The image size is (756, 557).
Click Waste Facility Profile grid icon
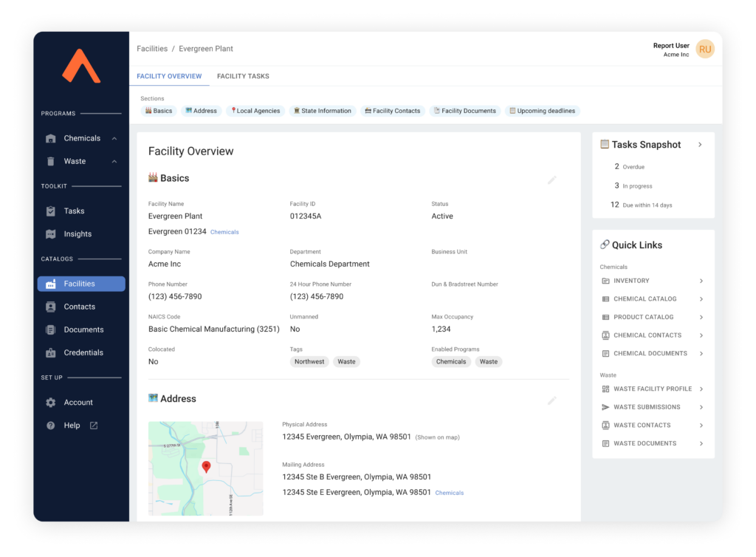click(605, 389)
